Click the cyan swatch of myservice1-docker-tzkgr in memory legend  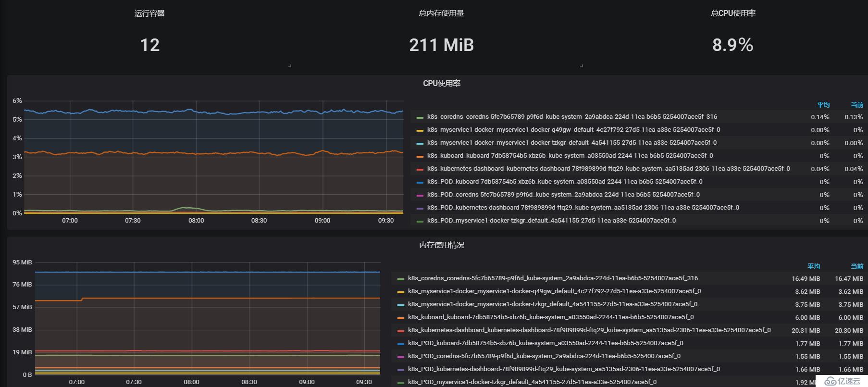[x=401, y=305]
